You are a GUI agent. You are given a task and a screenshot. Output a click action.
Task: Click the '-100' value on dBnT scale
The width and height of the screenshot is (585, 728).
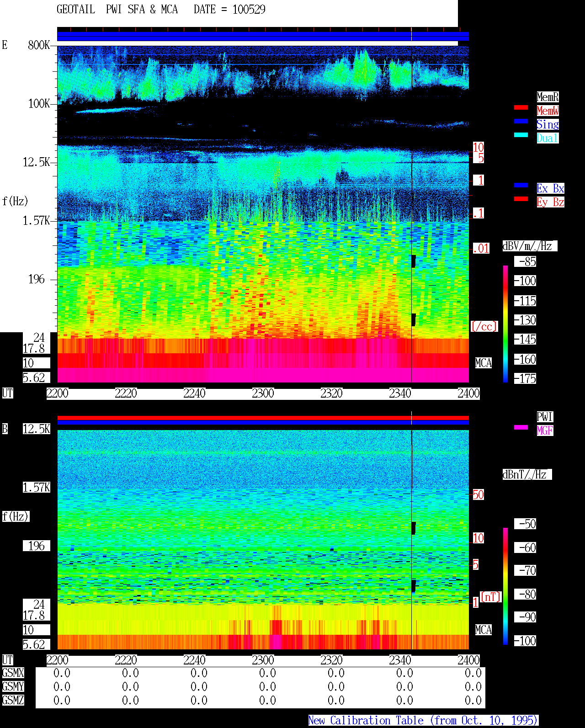525,641
